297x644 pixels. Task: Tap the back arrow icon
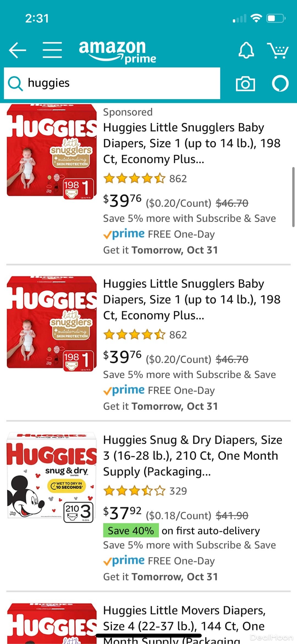tap(17, 50)
